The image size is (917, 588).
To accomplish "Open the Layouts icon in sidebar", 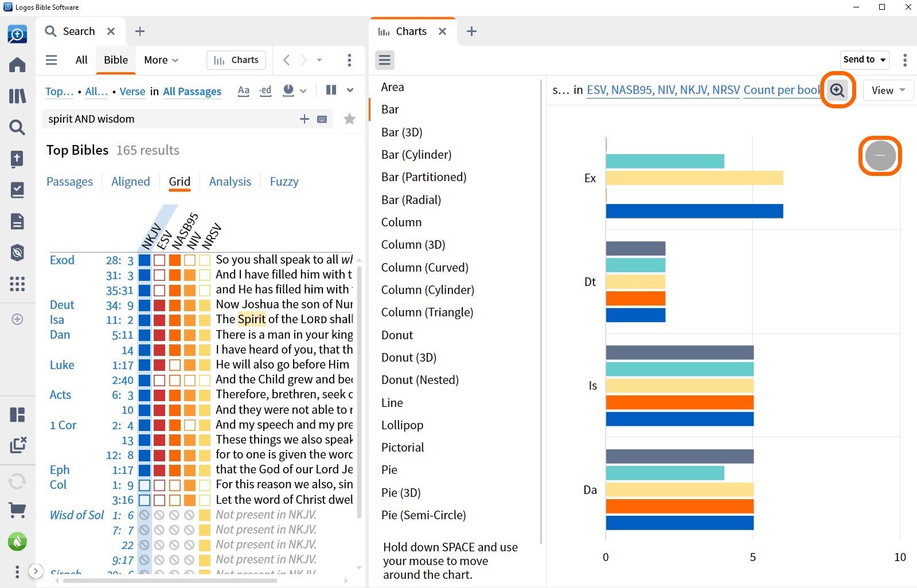I will click(x=17, y=414).
